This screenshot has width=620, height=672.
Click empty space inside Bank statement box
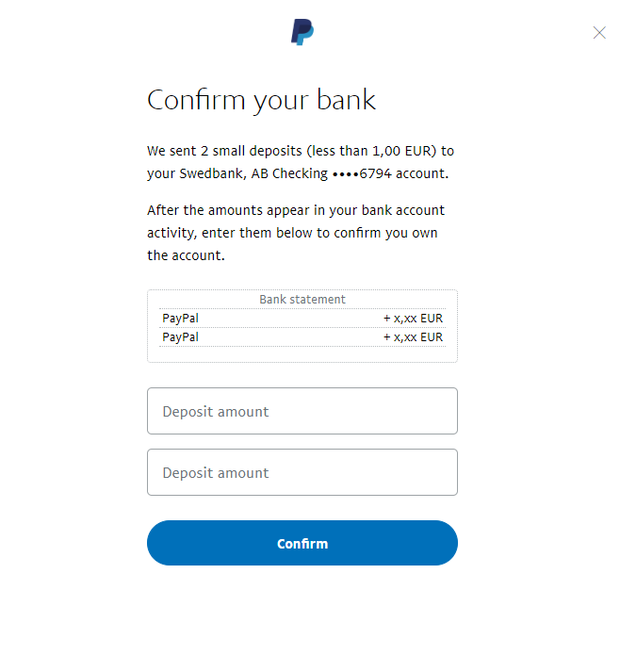(x=302, y=354)
